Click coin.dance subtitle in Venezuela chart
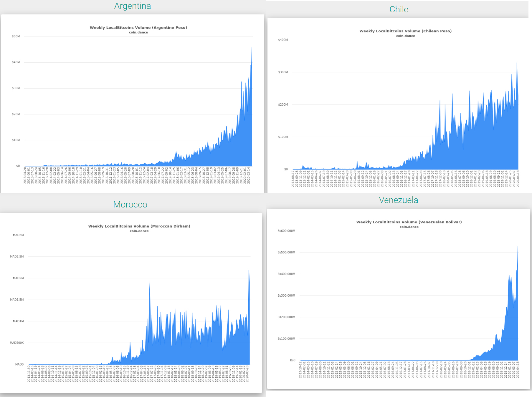The width and height of the screenshot is (532, 397). click(x=409, y=227)
